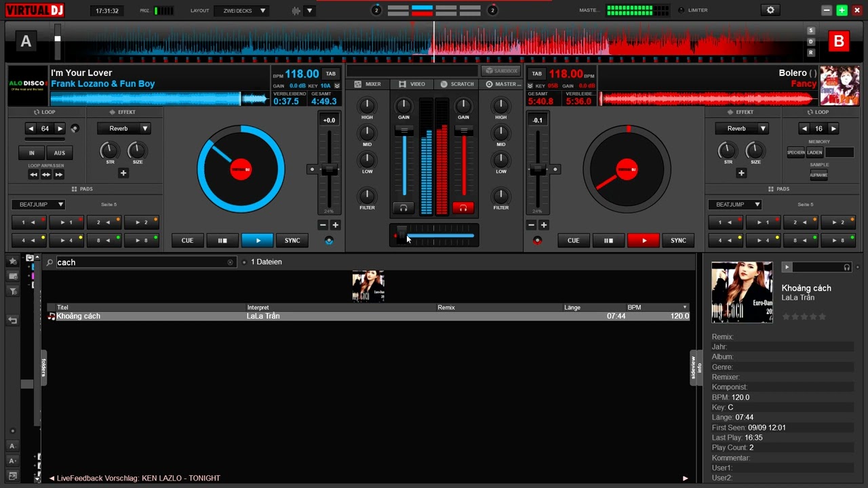Increase the browser font size with the A+ icon
Image resolution: width=868 pixels, height=488 pixels.
tap(12, 461)
